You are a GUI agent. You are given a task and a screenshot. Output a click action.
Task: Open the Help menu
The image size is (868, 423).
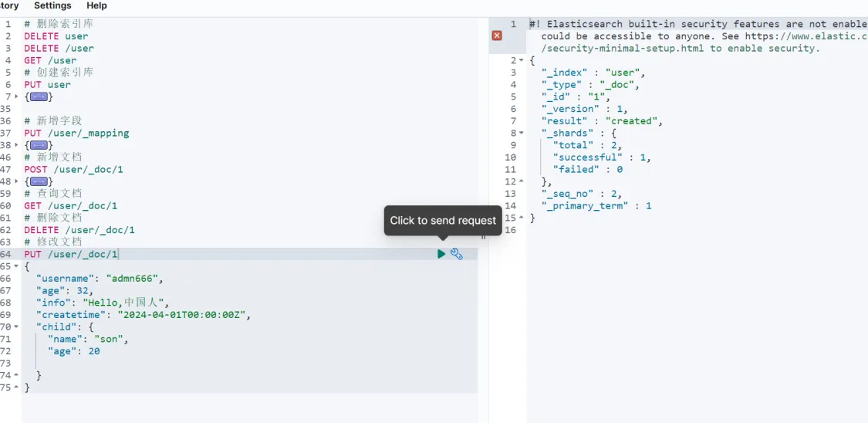click(97, 5)
